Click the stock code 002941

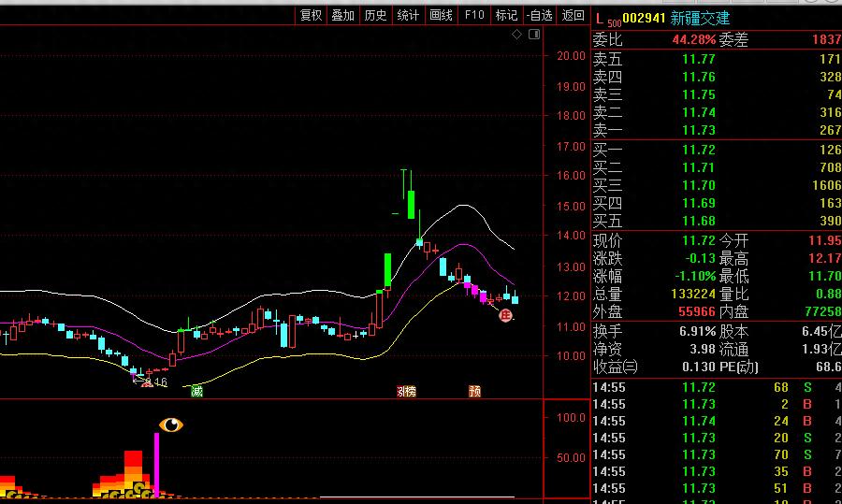[644, 18]
